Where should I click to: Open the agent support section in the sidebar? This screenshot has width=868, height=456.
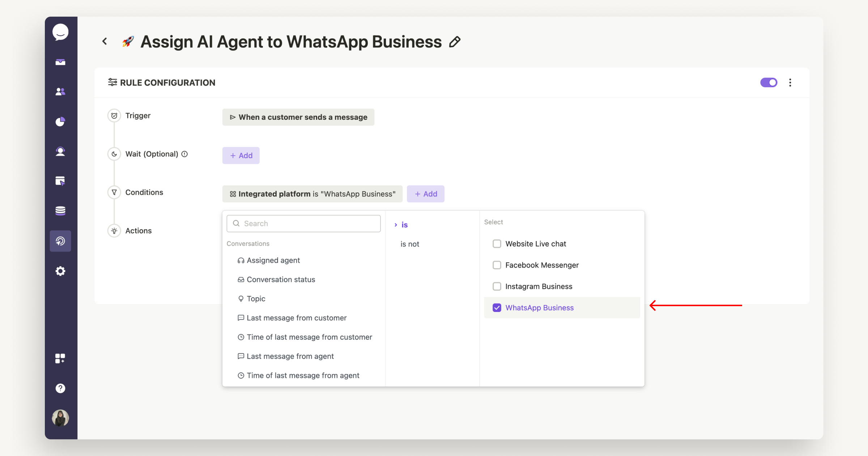60,151
